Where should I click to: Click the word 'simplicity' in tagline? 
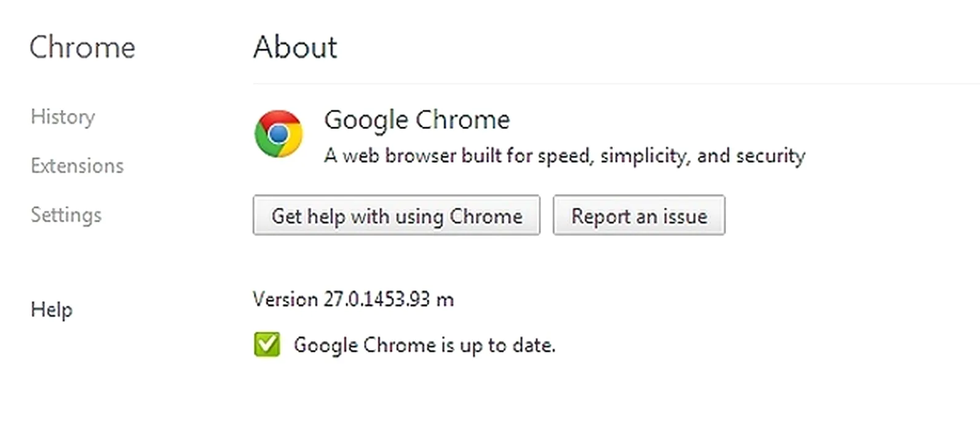point(644,157)
